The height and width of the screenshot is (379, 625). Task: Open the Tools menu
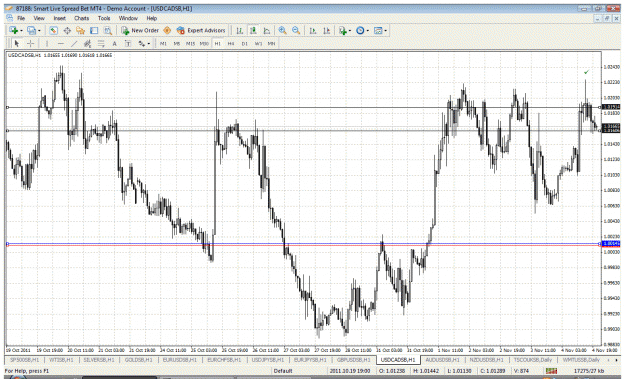coord(104,18)
